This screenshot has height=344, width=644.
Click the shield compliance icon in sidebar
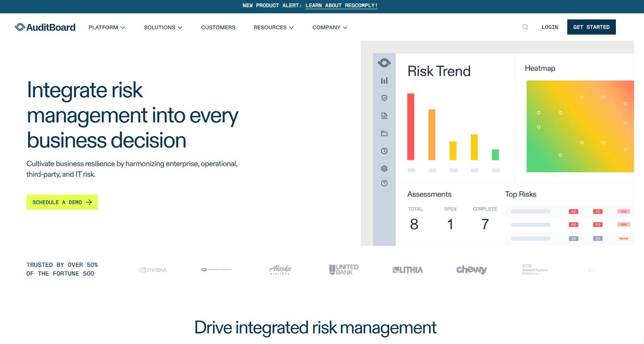[384, 98]
